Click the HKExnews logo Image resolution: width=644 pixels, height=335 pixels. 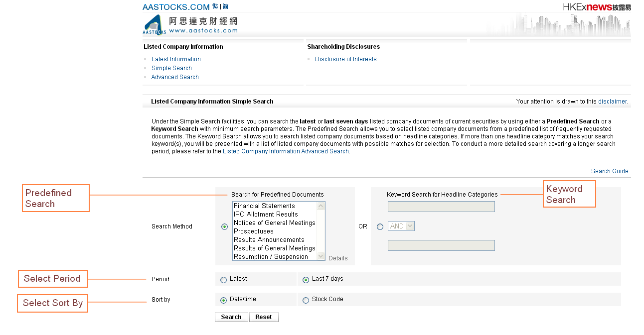tap(597, 7)
